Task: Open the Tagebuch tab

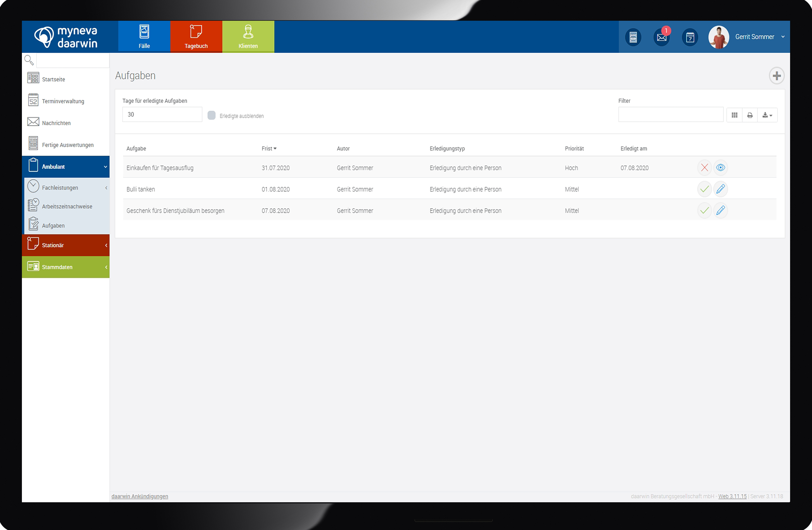Action: point(196,37)
